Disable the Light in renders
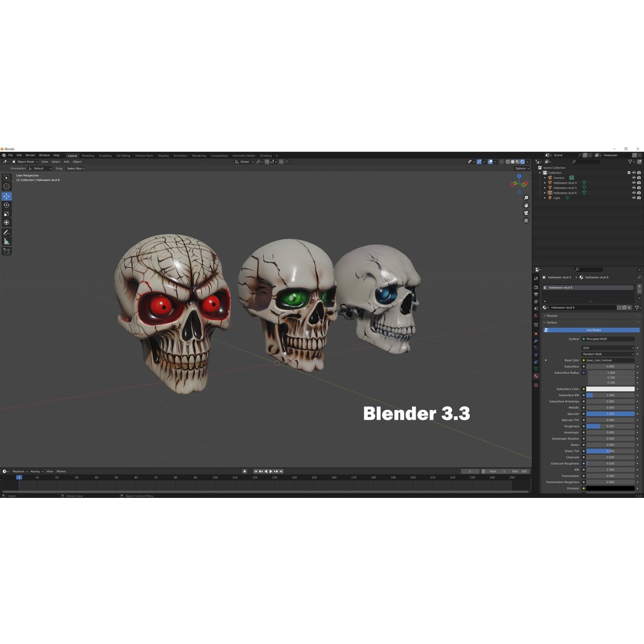Image resolution: width=644 pixels, height=644 pixels. (639, 198)
